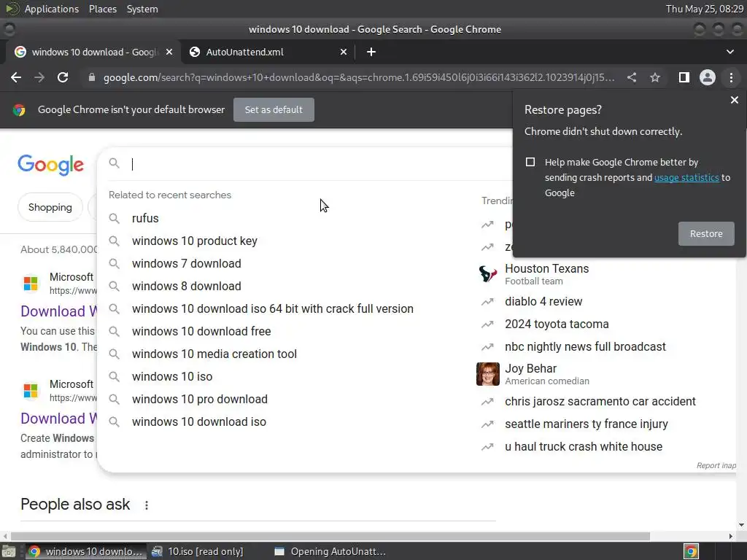
Task: Choose windows 10 product key suggestion
Action: (194, 241)
